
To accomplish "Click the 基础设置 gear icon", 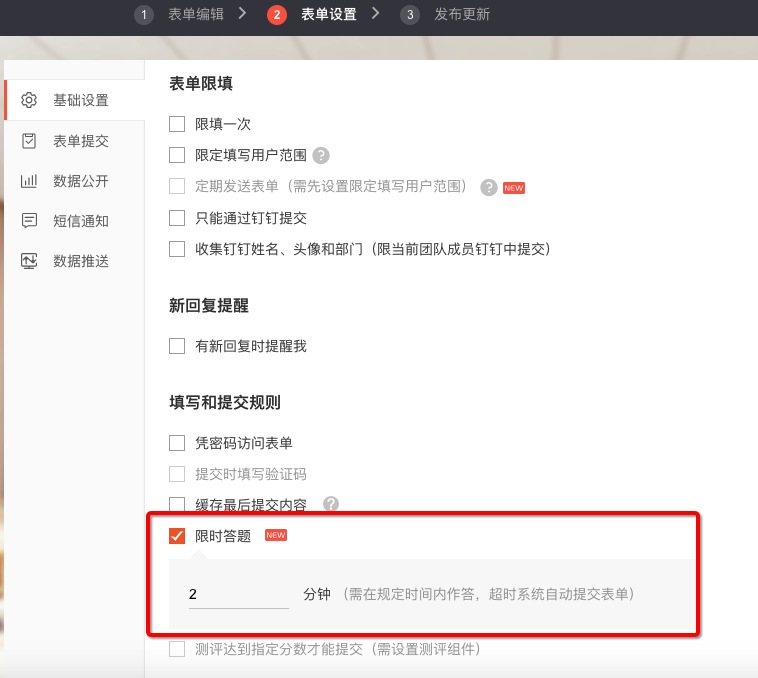I will 29,100.
